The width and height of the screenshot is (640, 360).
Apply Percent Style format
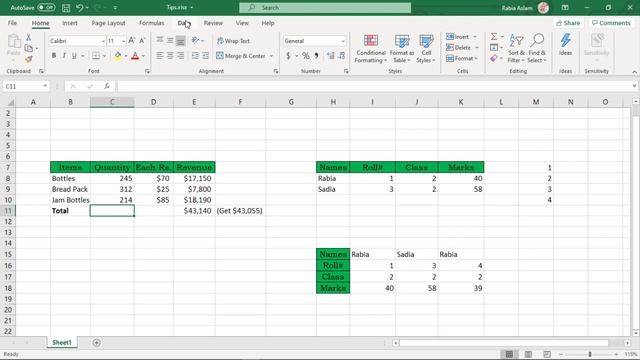[x=305, y=56]
